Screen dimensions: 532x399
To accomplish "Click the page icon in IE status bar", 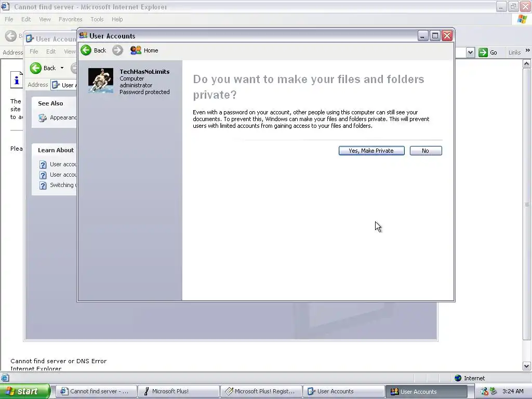I will [x=5, y=378].
